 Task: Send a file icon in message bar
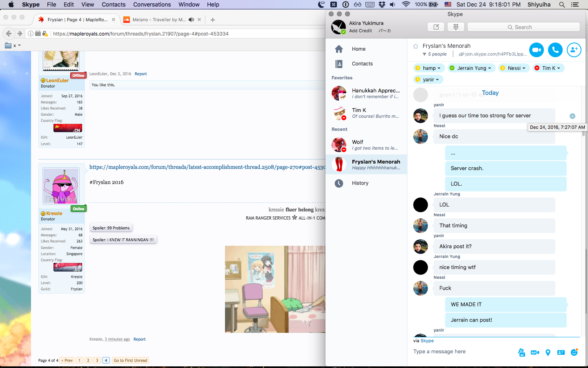tap(521, 352)
